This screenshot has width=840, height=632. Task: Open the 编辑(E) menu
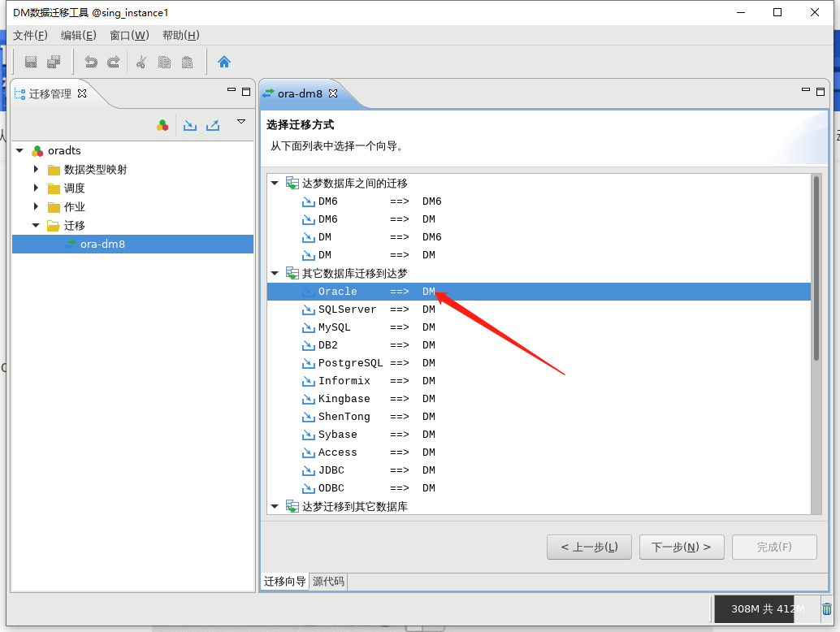coord(78,36)
